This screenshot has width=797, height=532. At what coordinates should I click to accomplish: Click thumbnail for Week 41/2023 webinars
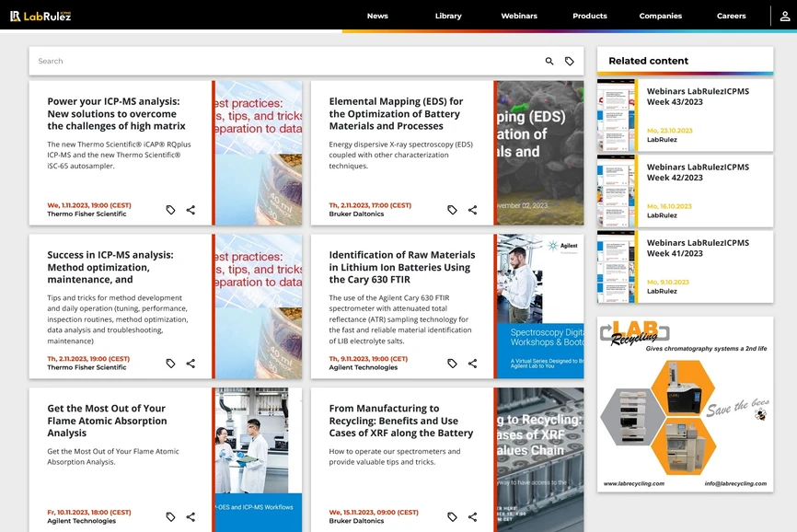(x=616, y=267)
